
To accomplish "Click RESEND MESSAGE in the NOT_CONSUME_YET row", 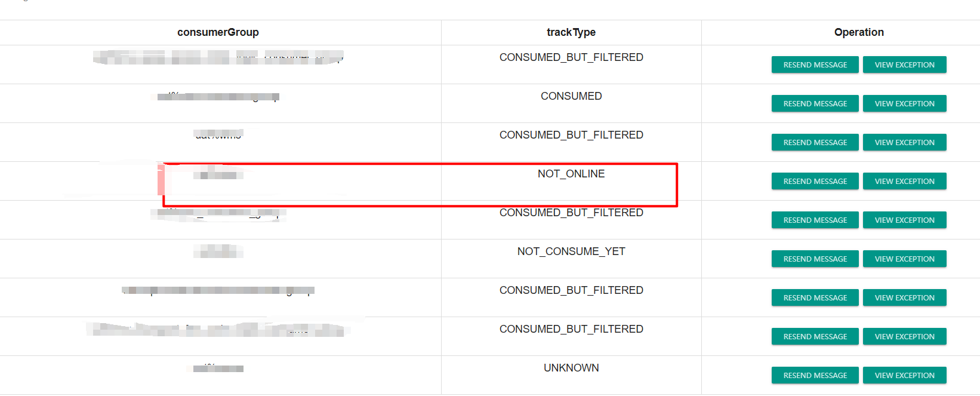I will pyautogui.click(x=815, y=259).
